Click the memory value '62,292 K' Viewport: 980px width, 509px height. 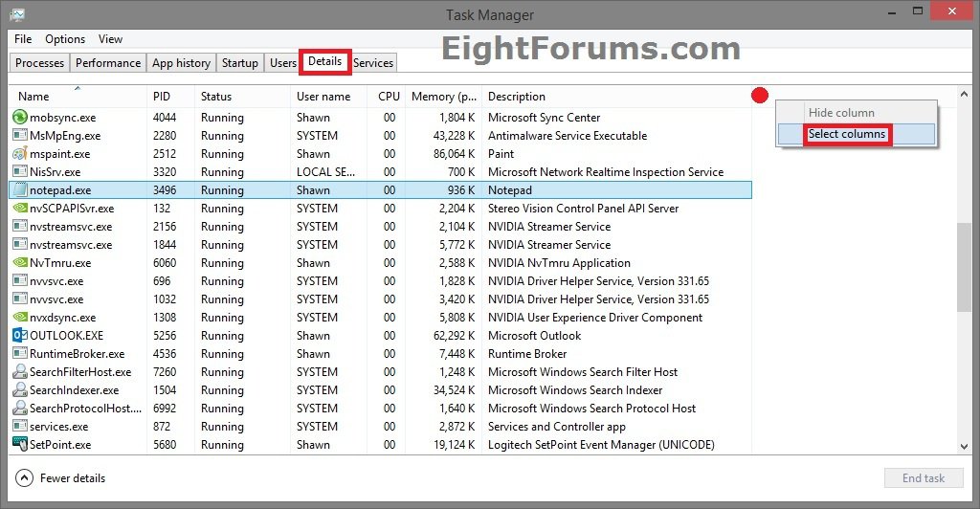pyautogui.click(x=454, y=336)
